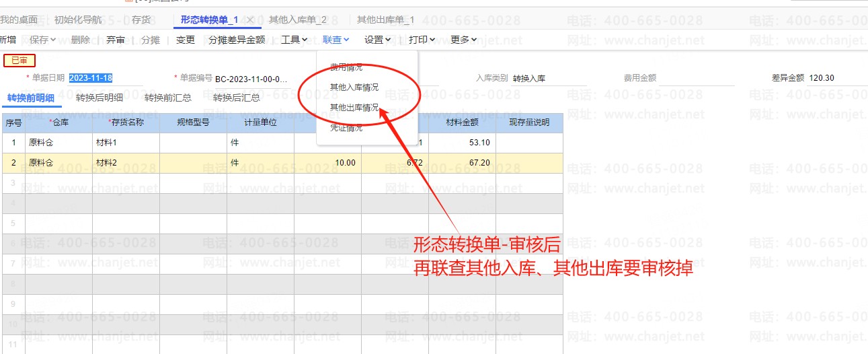Choose 凭证情况 from the menu
The width and height of the screenshot is (868, 354).
coord(346,127)
